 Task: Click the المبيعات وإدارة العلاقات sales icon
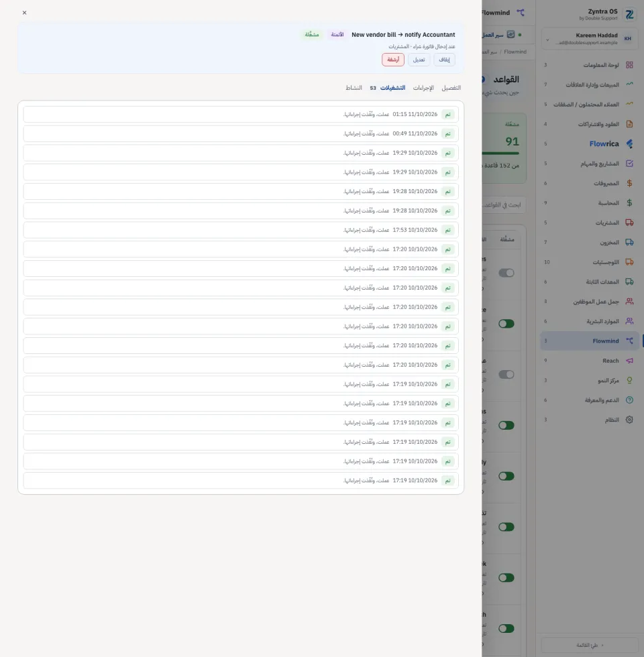(x=629, y=84)
